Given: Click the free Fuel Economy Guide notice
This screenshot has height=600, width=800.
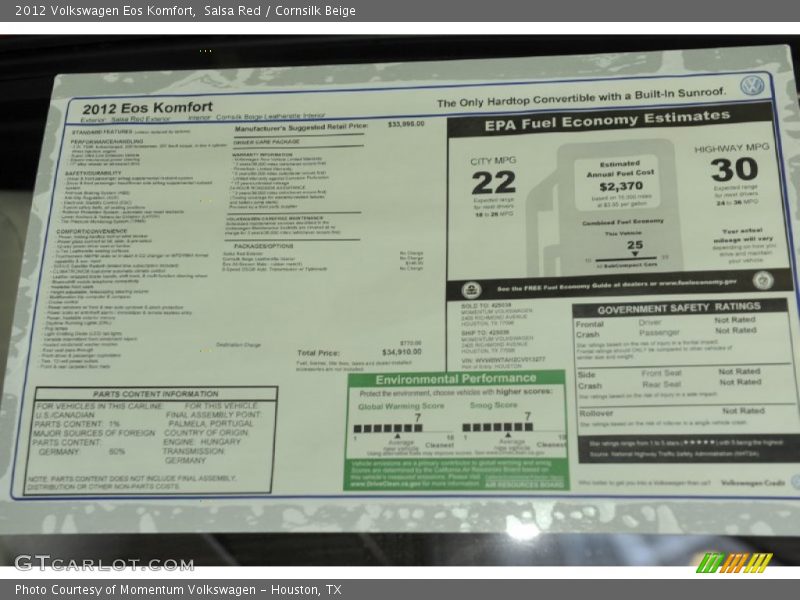Looking at the screenshot, I should point(616,286).
